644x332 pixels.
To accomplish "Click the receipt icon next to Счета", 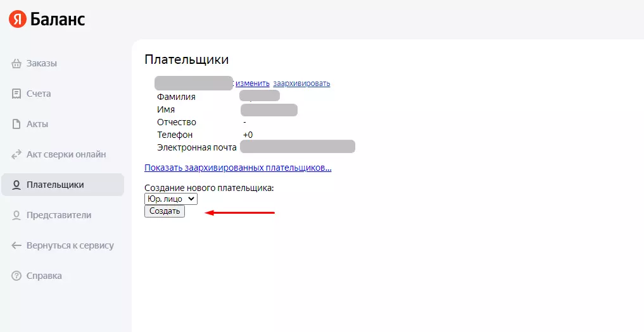I will pos(16,94).
